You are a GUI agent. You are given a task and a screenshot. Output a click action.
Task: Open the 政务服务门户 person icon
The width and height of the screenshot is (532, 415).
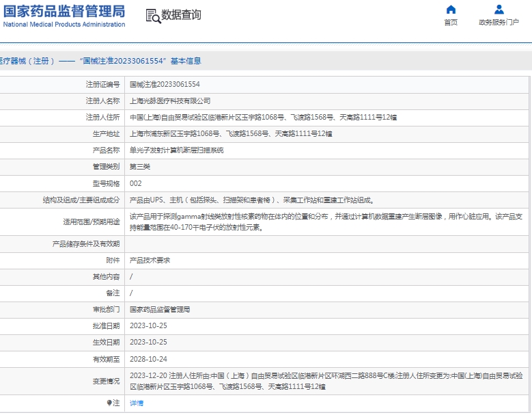click(x=499, y=10)
